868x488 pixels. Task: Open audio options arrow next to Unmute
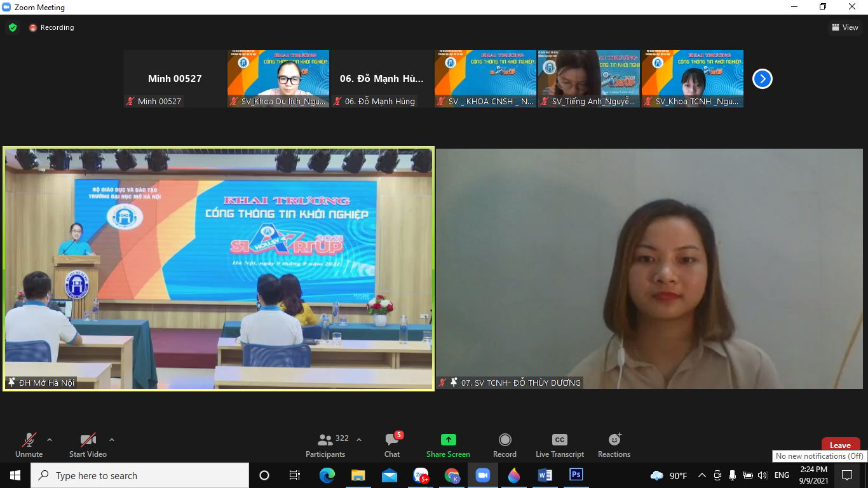(x=50, y=440)
